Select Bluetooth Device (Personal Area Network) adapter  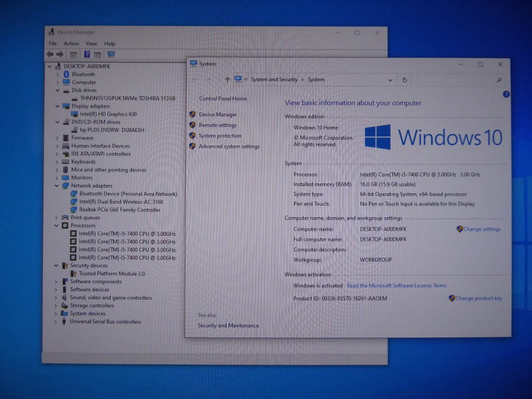click(x=128, y=194)
